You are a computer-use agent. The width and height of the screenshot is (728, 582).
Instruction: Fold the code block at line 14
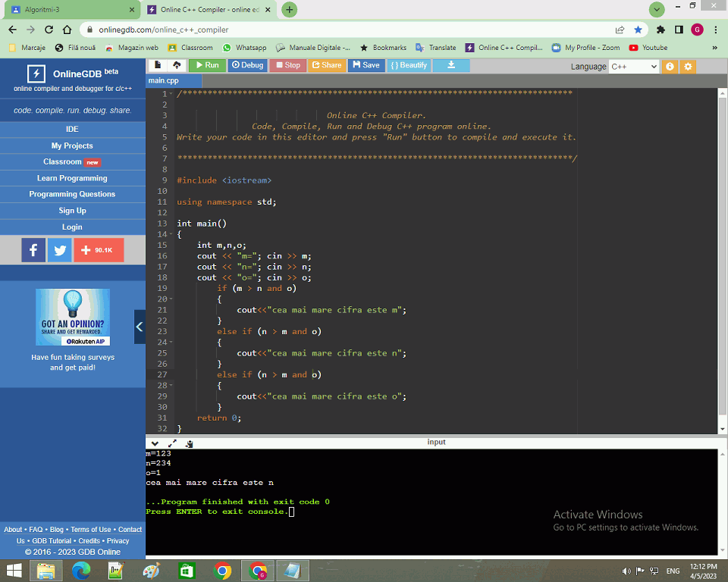pyautogui.click(x=171, y=234)
